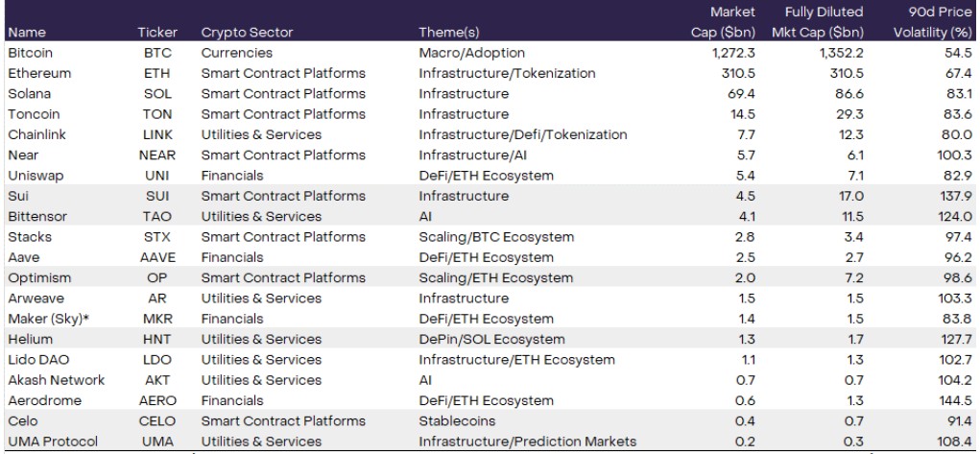
Task: Click the Bittensor name cell
Action: (x=36, y=216)
